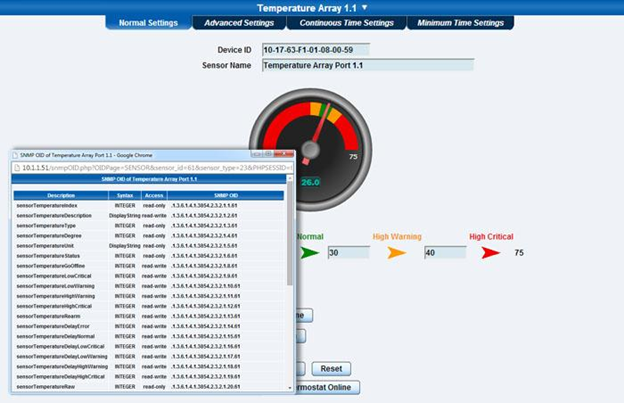This screenshot has width=624, height=403.
Task: Expand the Temperature Array 1.1 dropdown
Action: point(364,7)
